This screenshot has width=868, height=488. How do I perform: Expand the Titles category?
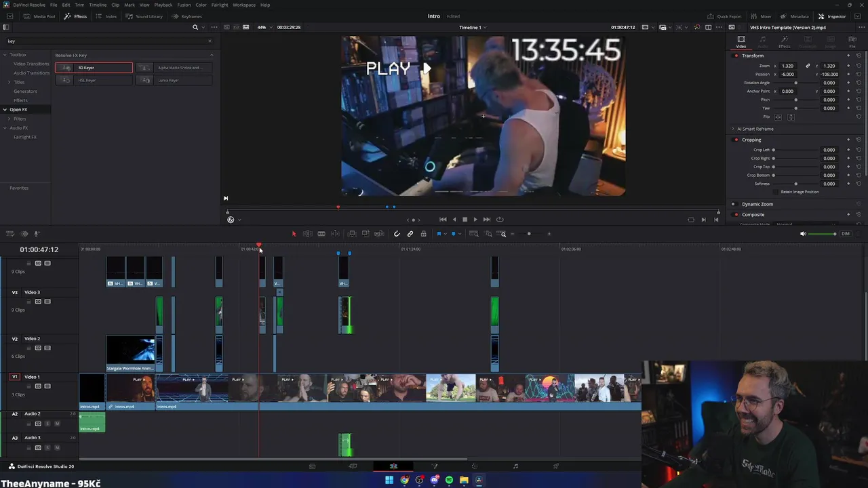point(9,82)
